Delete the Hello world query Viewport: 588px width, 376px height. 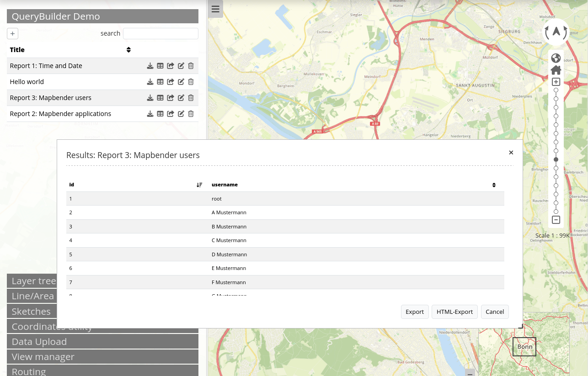191,82
